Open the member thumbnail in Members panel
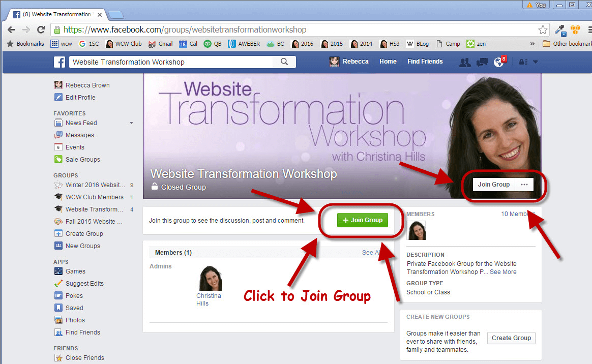This screenshot has height=364, width=592. (x=416, y=230)
